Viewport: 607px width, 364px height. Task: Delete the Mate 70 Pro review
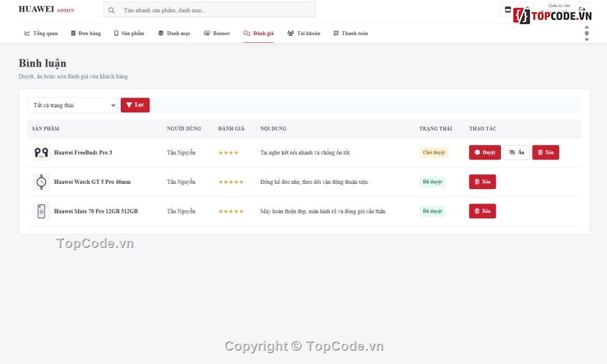click(x=482, y=211)
